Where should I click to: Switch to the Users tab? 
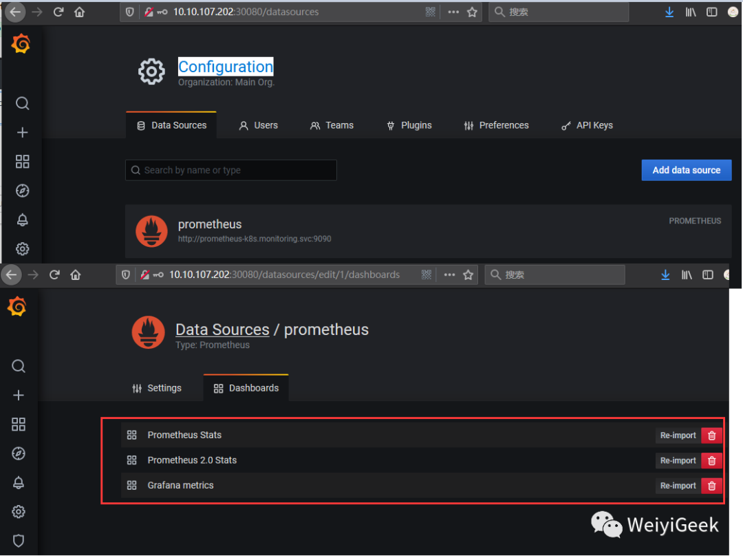coord(259,125)
